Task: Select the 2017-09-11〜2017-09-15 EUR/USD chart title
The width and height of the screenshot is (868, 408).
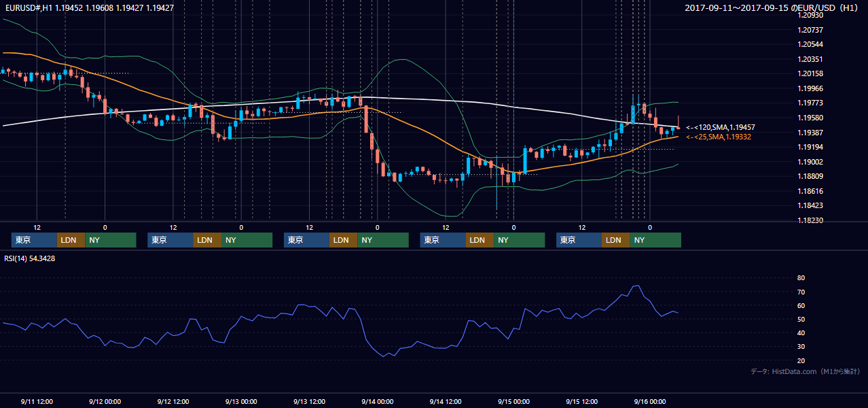Action: 772,8
